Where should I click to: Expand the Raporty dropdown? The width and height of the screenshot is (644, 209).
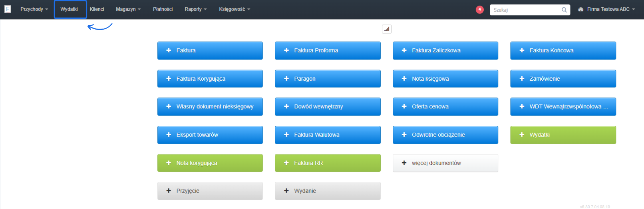(x=196, y=9)
